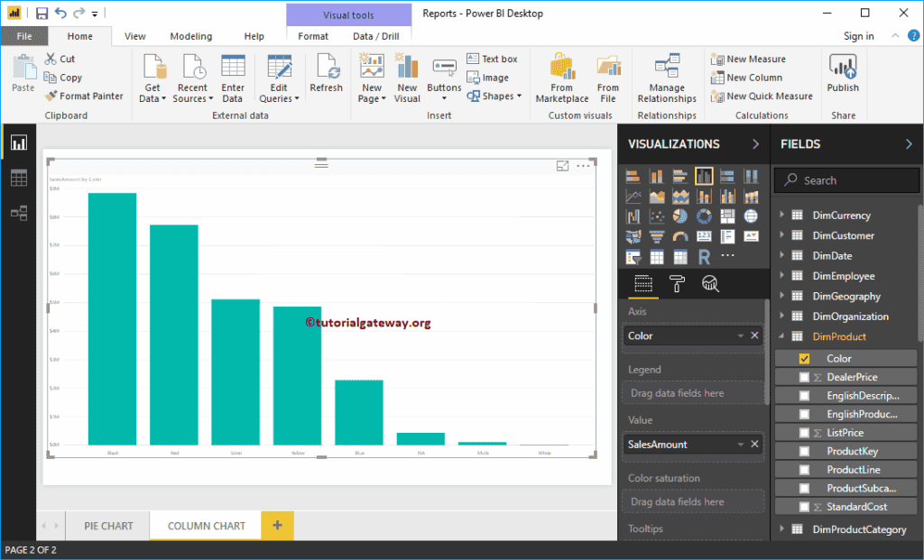Screen dimensions: 924x560
Task: Switch to the PIE CHART page tab
Action: (x=108, y=526)
